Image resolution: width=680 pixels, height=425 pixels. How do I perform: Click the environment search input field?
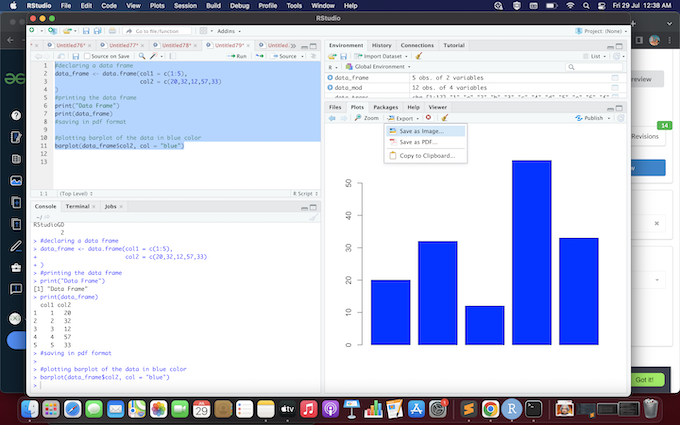pyautogui.click(x=594, y=67)
